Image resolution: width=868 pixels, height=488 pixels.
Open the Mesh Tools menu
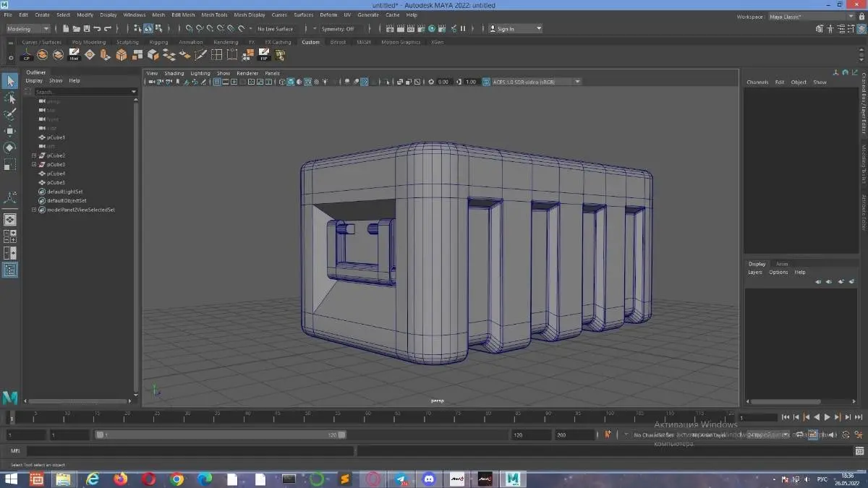(214, 14)
